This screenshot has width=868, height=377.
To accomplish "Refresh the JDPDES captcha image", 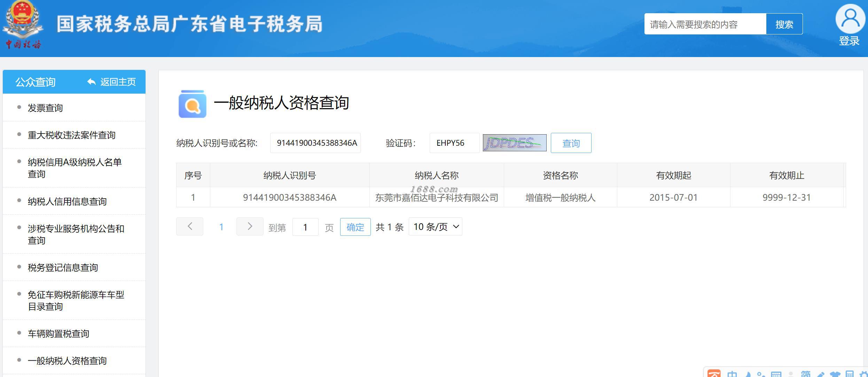I will 514,143.
